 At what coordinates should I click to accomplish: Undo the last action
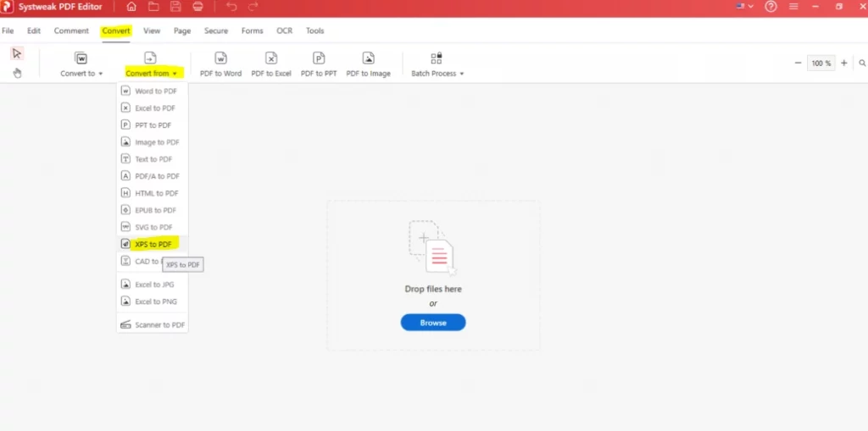[231, 7]
